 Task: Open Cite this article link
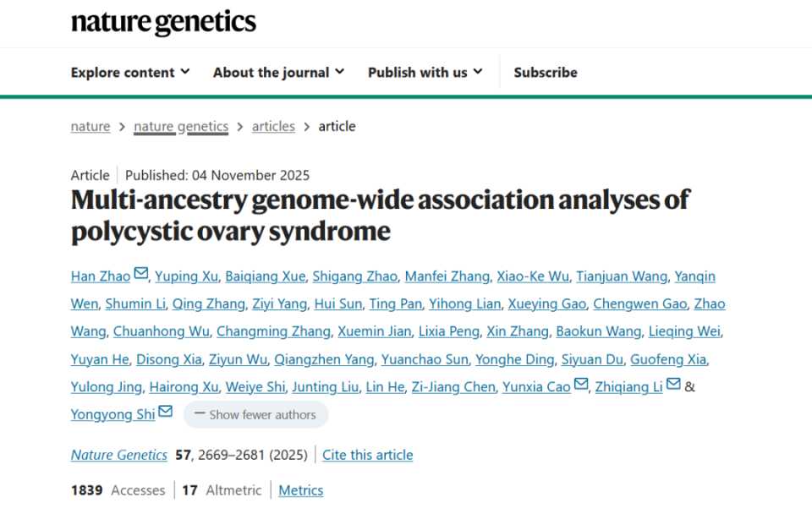point(368,455)
